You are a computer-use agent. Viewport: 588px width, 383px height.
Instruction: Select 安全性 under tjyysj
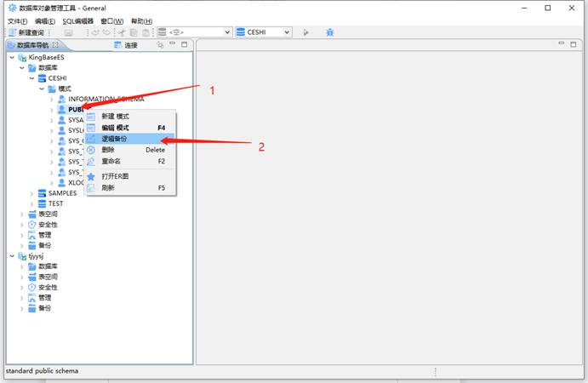click(x=48, y=288)
